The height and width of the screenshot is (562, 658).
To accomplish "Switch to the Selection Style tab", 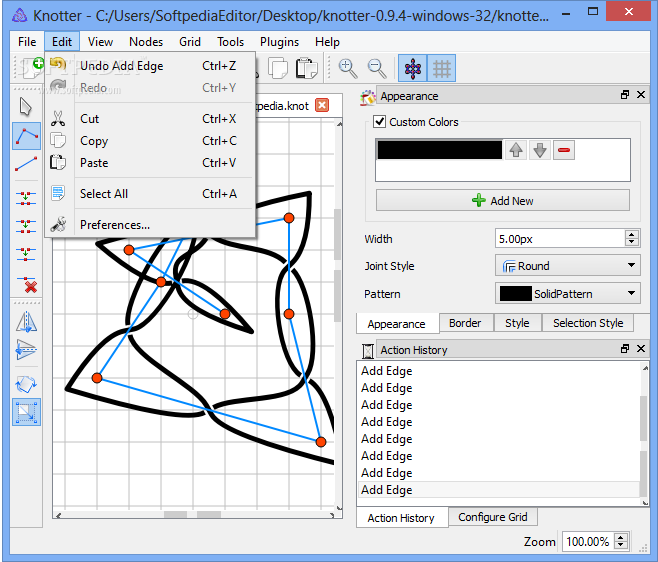I will click(x=588, y=323).
